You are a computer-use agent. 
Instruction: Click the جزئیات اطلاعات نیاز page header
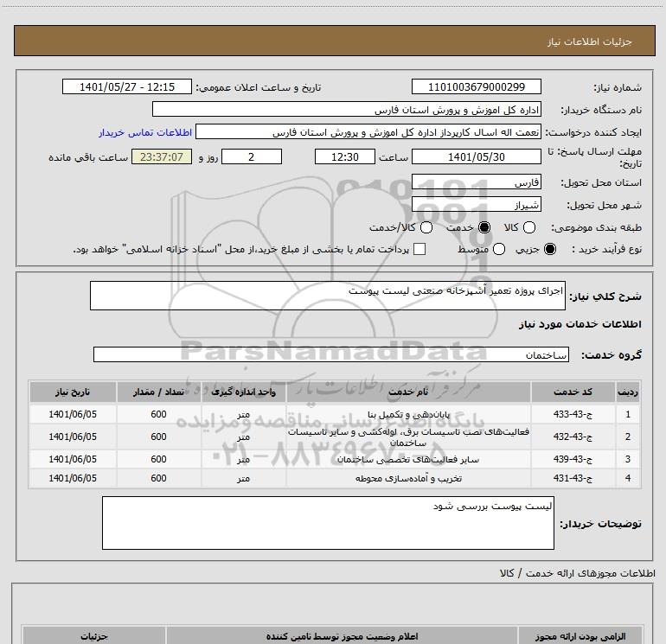click(x=590, y=41)
